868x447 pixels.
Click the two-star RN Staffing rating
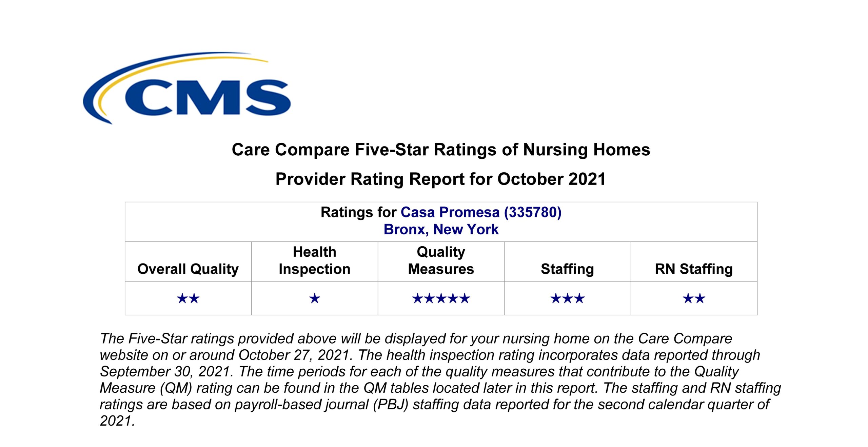[694, 298]
